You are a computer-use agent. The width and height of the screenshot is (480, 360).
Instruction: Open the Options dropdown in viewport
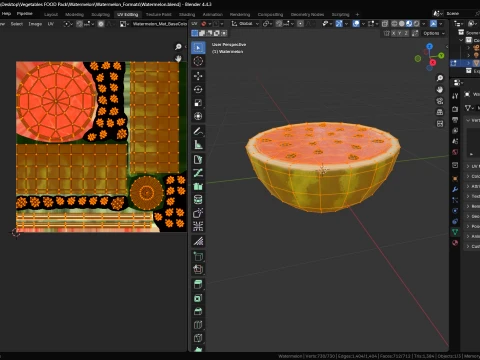click(x=433, y=33)
